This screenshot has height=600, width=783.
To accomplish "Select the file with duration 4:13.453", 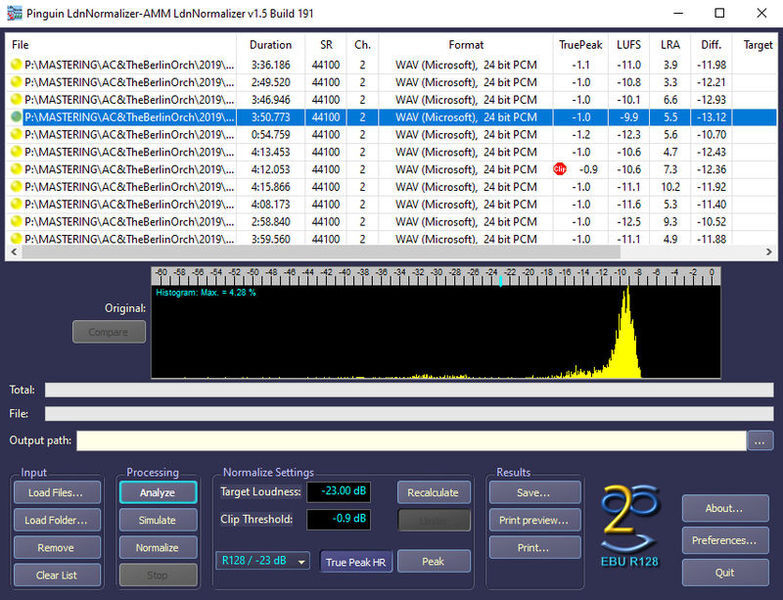I will (x=391, y=152).
